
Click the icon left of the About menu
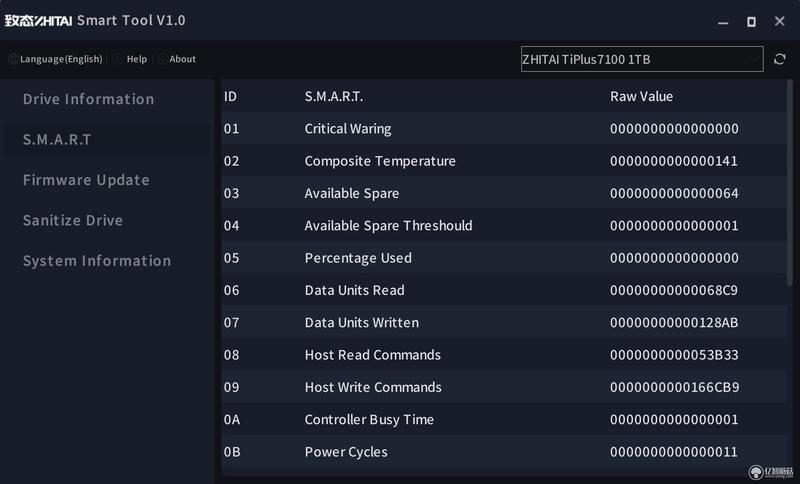click(x=162, y=59)
